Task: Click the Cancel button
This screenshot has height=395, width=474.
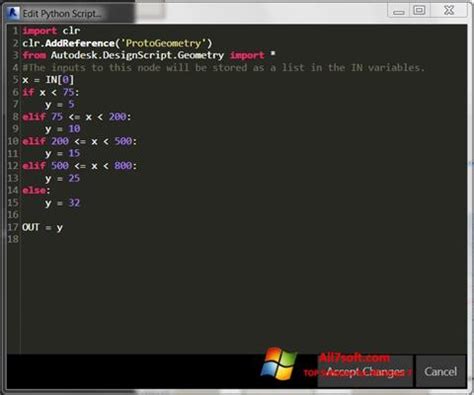Action: 441,371
